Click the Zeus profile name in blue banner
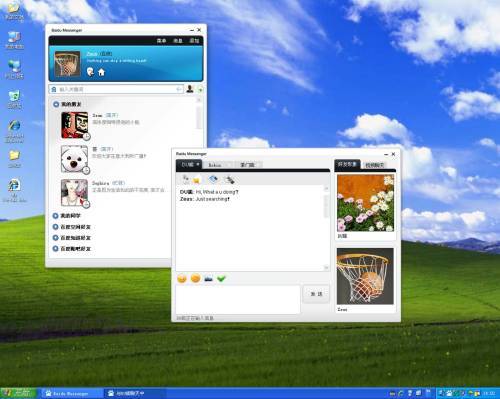The width and height of the screenshot is (500, 399). pyautogui.click(x=92, y=54)
